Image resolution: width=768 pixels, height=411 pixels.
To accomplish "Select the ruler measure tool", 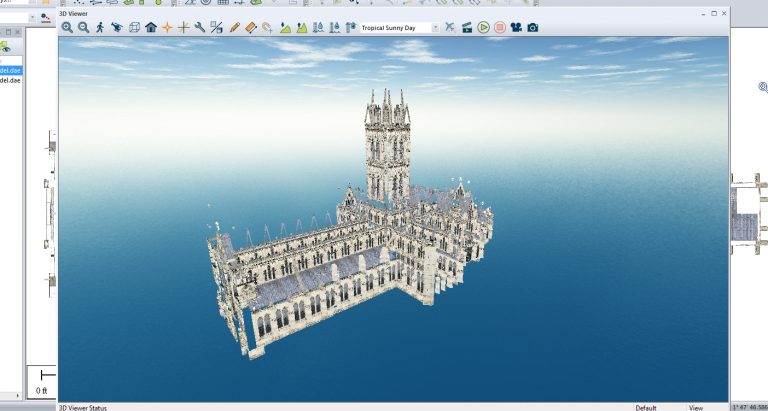I will pyautogui.click(x=251, y=27).
